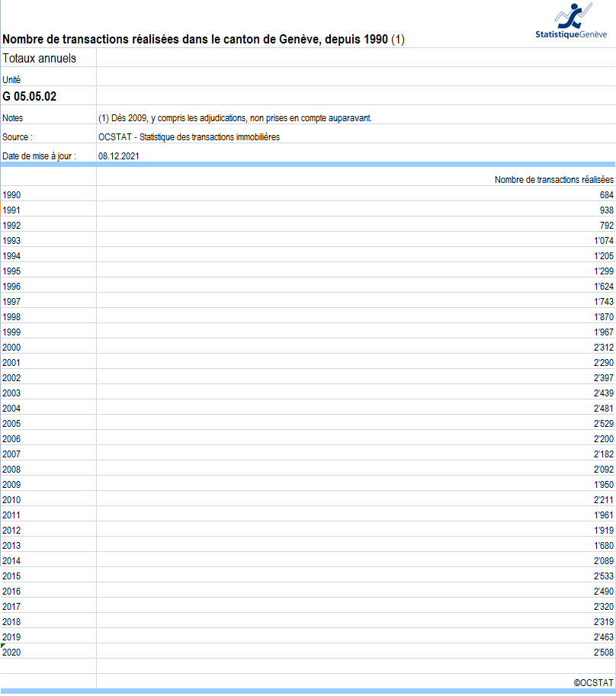
Task: Click the value 1'967
Action: click(x=604, y=332)
